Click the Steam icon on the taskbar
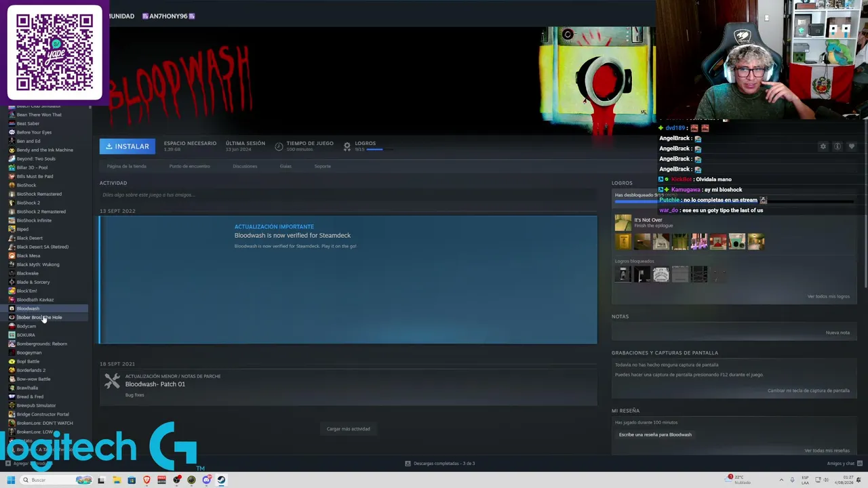The height and width of the screenshot is (488, 868). 221,480
